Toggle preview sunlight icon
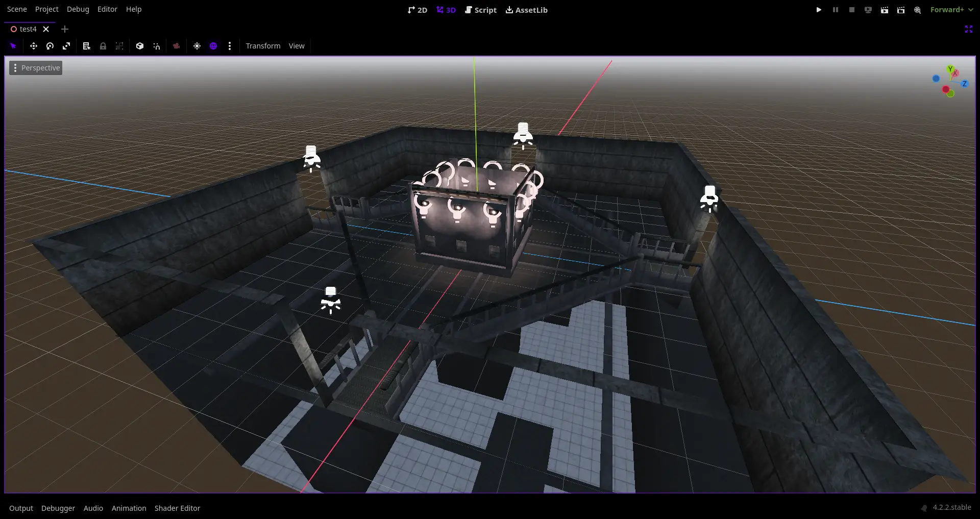Image resolution: width=980 pixels, height=519 pixels. [197, 46]
